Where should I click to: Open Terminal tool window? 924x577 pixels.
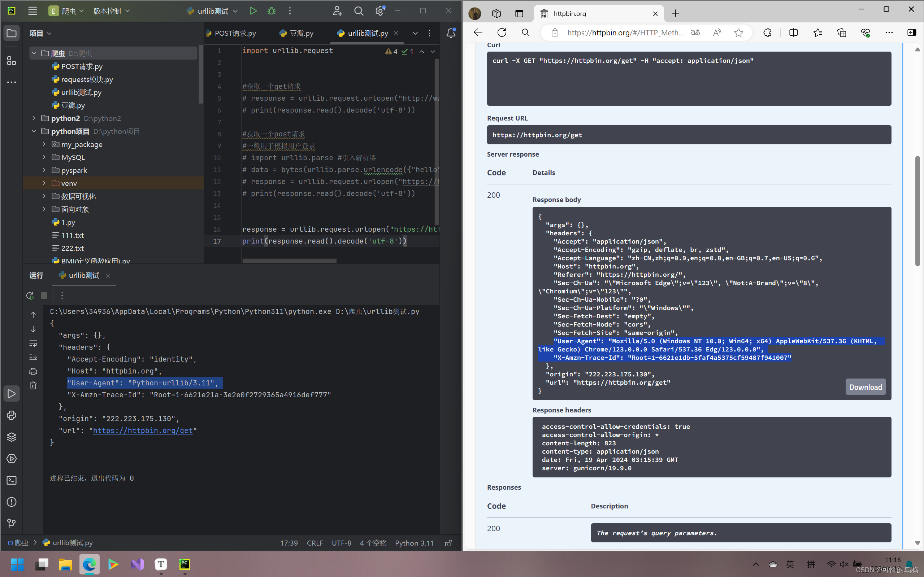12,480
